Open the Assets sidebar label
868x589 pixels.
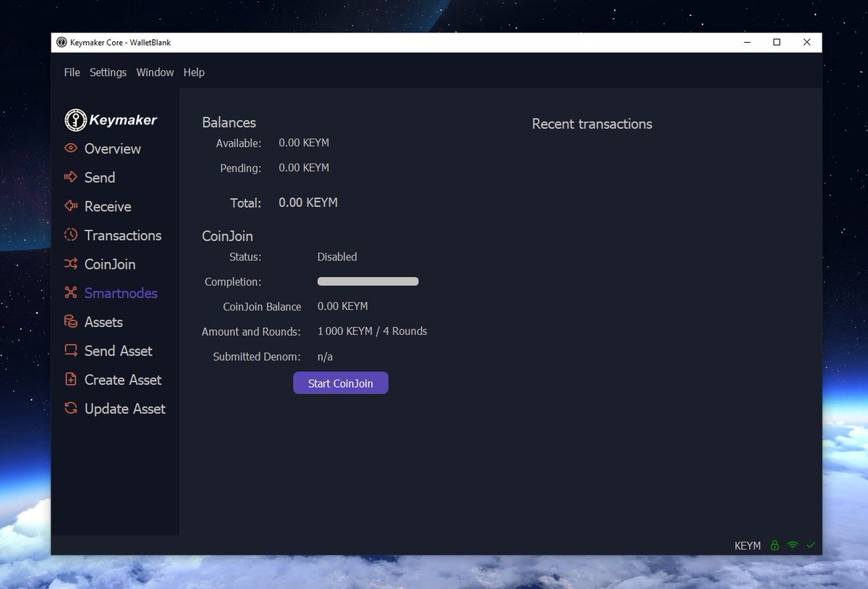click(x=103, y=322)
